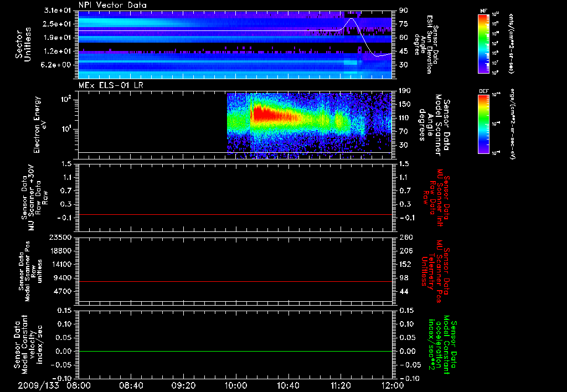
Task: Click the "08:40" time axis label
Action: (x=131, y=385)
